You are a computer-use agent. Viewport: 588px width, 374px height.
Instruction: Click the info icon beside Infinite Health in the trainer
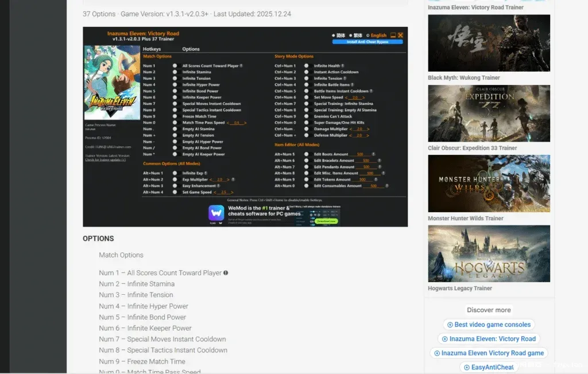click(x=342, y=65)
